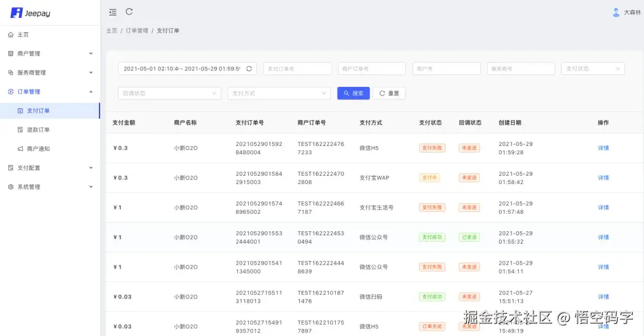Screen dimensions: 644x336
Task: Click the Jeepay logo
Action: click(30, 13)
